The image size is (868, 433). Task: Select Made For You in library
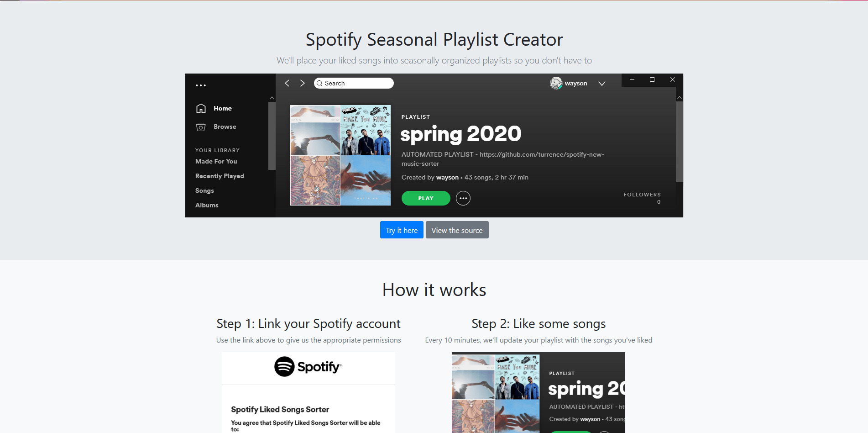coord(216,161)
